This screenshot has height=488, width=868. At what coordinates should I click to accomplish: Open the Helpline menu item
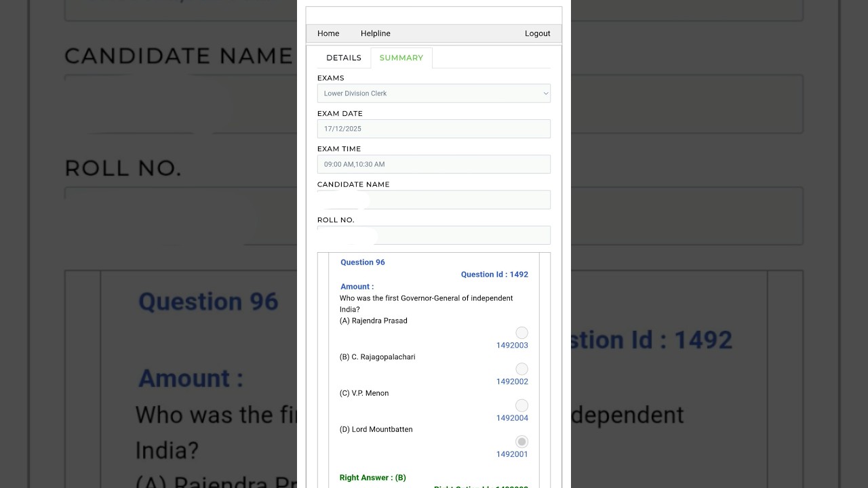click(x=375, y=33)
